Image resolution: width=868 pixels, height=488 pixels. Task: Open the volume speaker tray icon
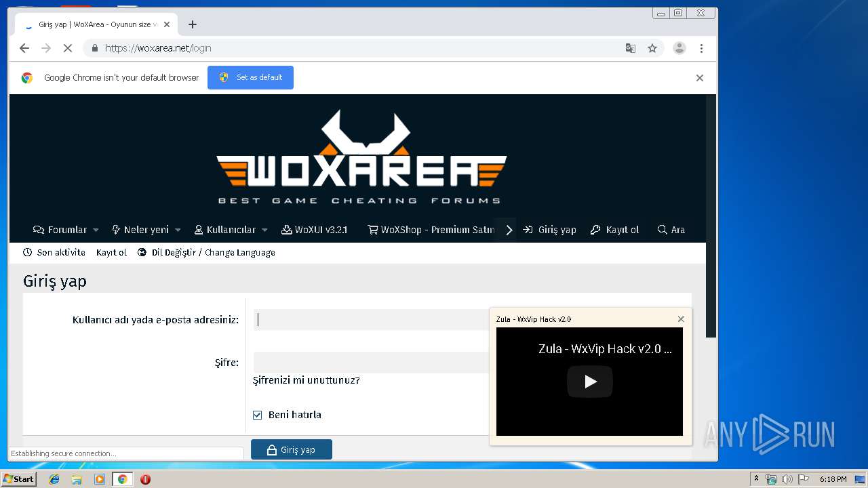(787, 479)
